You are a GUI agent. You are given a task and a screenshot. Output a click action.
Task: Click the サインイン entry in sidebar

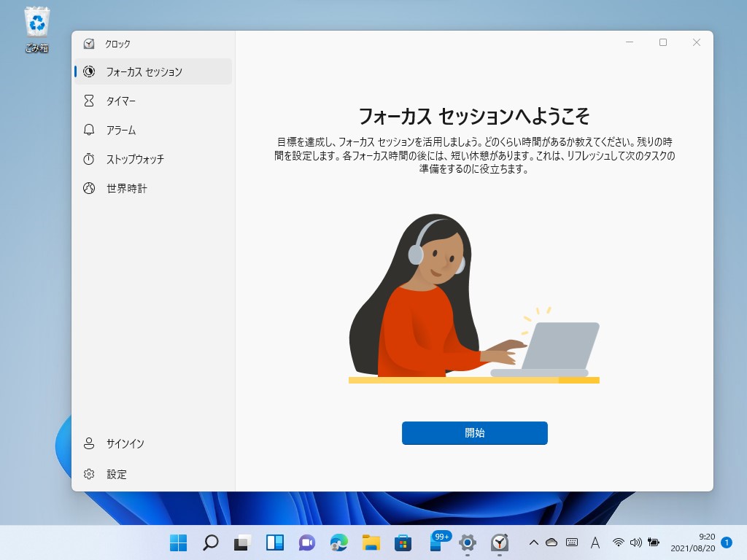(x=125, y=443)
